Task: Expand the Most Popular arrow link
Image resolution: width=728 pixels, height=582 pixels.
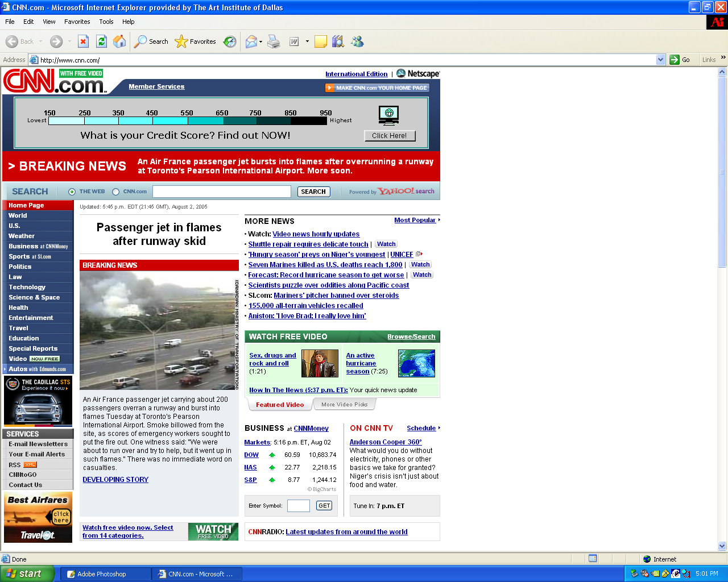Action: 439,220
